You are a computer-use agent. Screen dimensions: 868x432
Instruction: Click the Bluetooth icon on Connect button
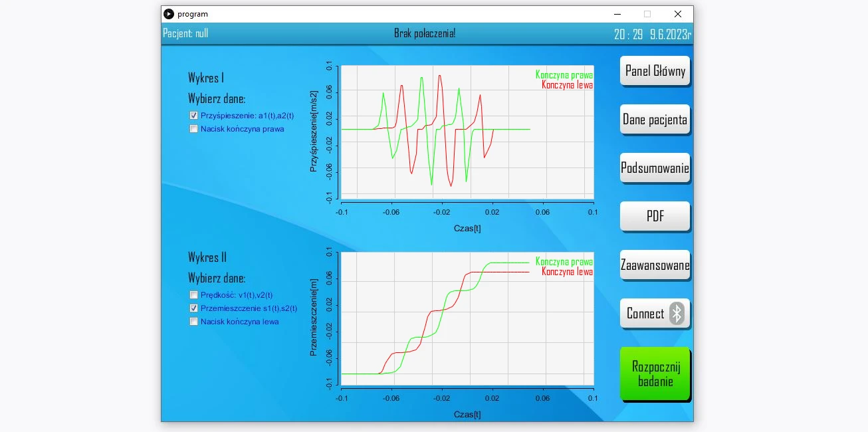(x=676, y=314)
